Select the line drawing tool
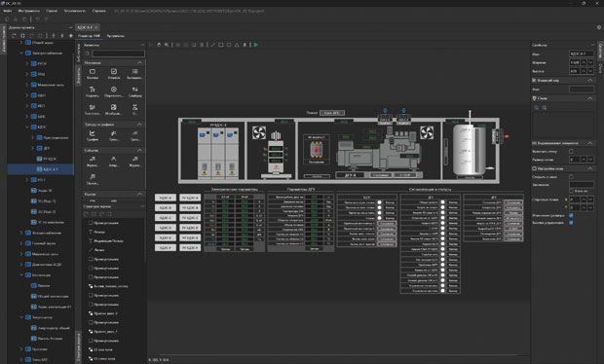Viewport: 604px width, 364px height. [x=213, y=45]
